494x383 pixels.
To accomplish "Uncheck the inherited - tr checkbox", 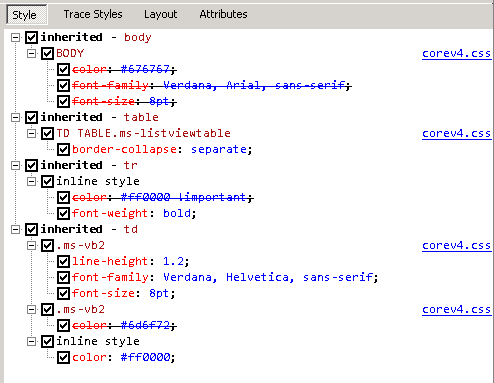I will pyautogui.click(x=31, y=165).
